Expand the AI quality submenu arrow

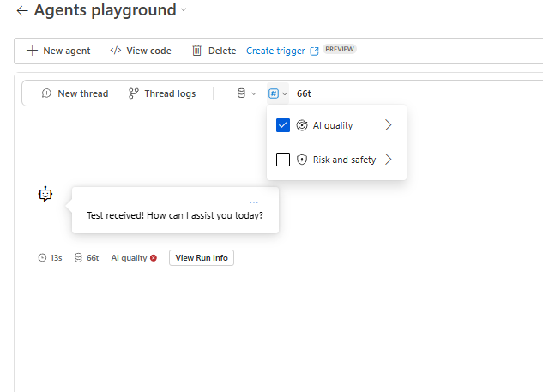point(389,125)
